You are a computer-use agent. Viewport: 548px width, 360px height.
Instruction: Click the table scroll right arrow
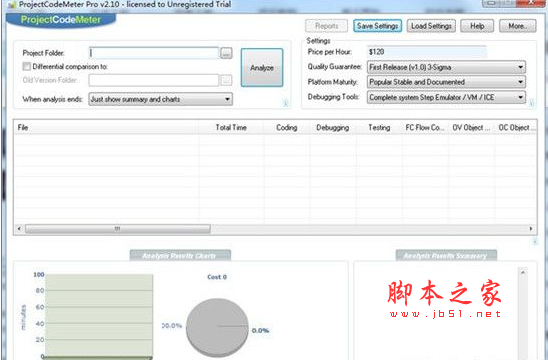[x=531, y=229]
